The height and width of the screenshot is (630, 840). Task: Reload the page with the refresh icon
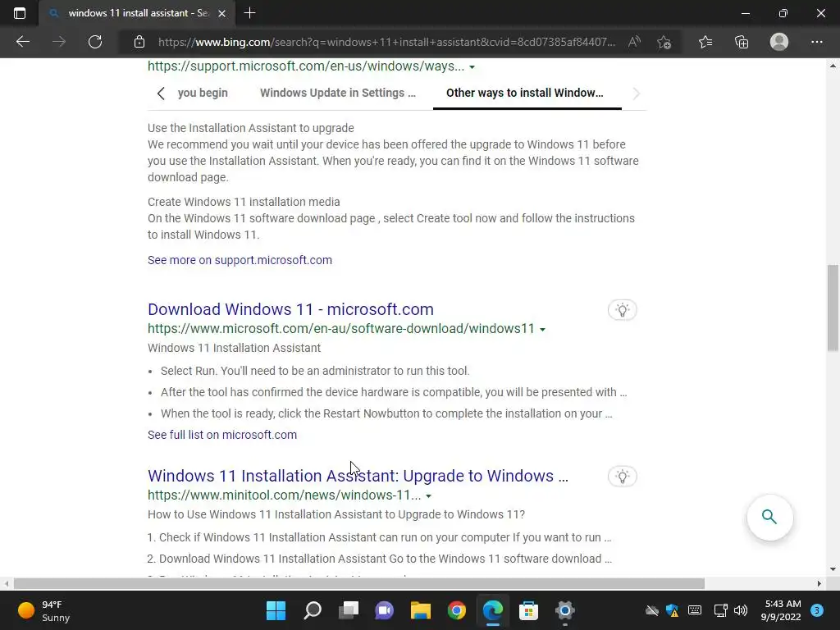tap(95, 42)
